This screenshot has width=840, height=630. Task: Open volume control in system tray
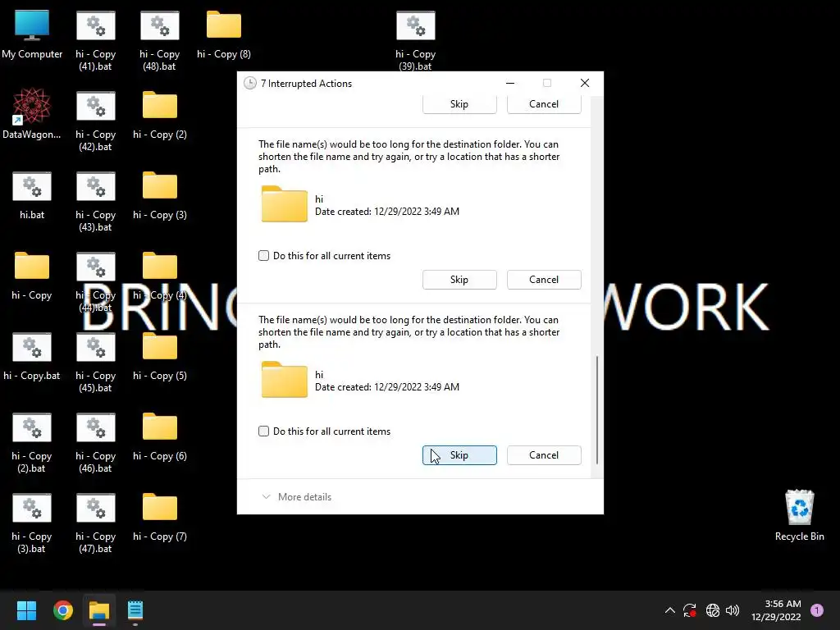[733, 610]
